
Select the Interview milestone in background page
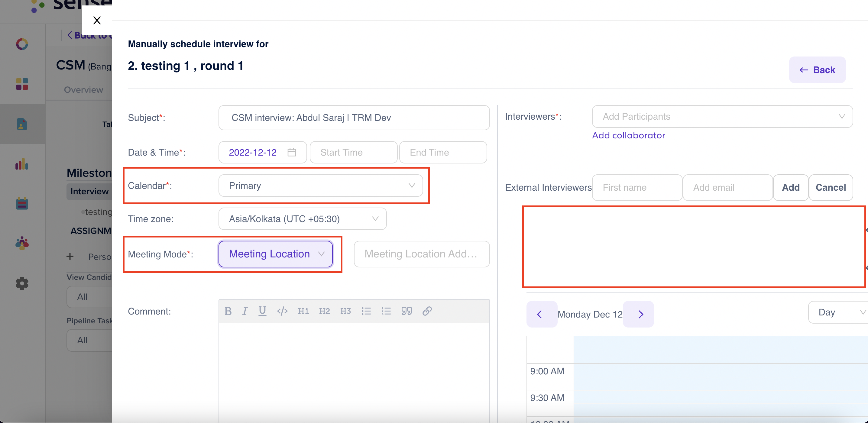[x=89, y=191]
